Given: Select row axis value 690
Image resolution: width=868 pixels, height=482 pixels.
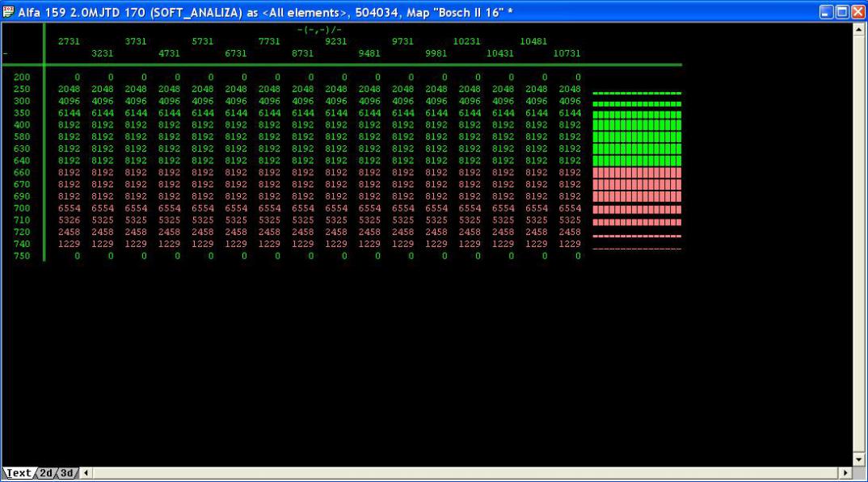Looking at the screenshot, I should pos(22,196).
